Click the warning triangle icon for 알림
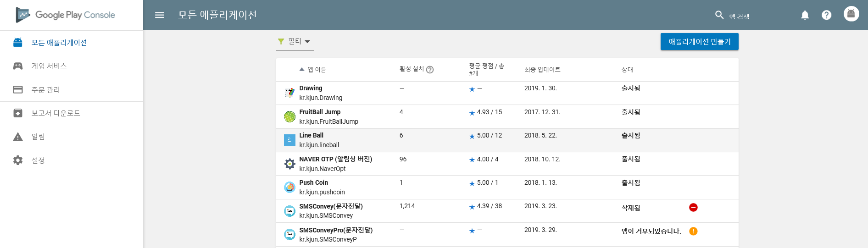Image resolution: width=868 pixels, height=248 pixels. [x=18, y=137]
